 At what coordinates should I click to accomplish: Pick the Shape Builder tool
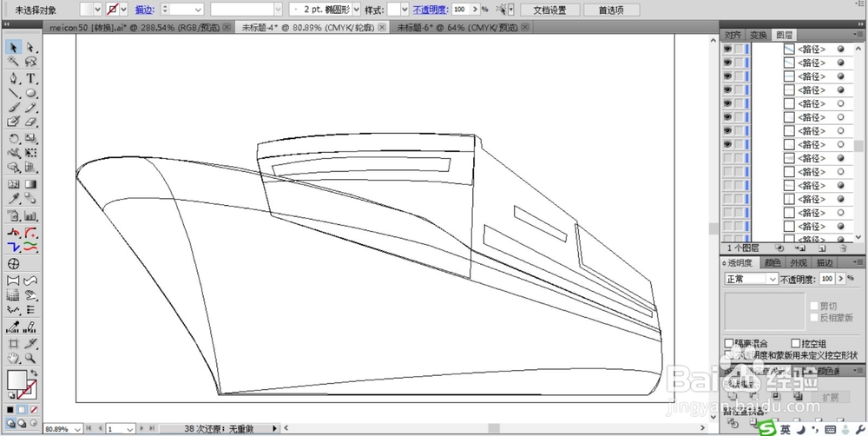pyautogui.click(x=14, y=167)
